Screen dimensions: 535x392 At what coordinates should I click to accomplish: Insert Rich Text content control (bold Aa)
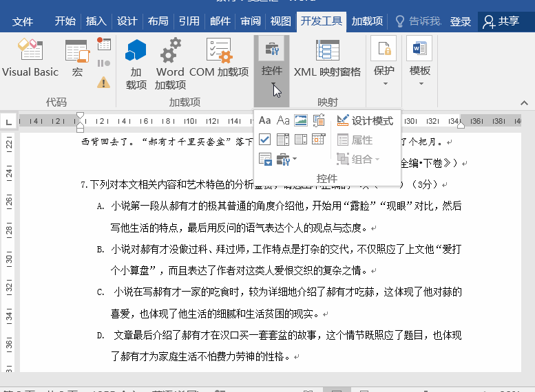pos(265,120)
